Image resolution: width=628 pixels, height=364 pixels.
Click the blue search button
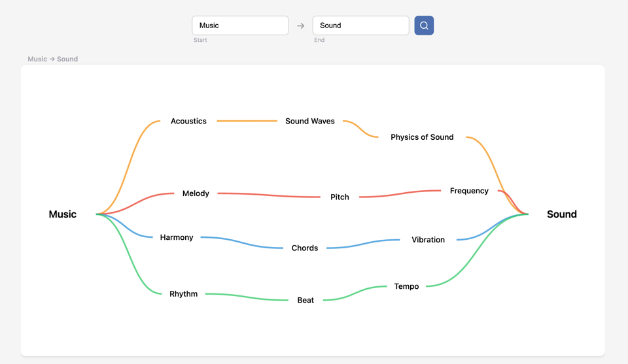click(424, 25)
